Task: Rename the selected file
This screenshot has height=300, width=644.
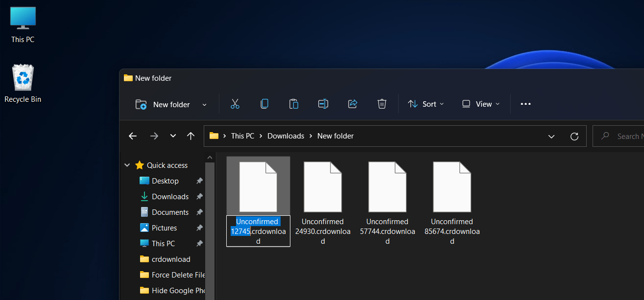Action: [x=323, y=104]
